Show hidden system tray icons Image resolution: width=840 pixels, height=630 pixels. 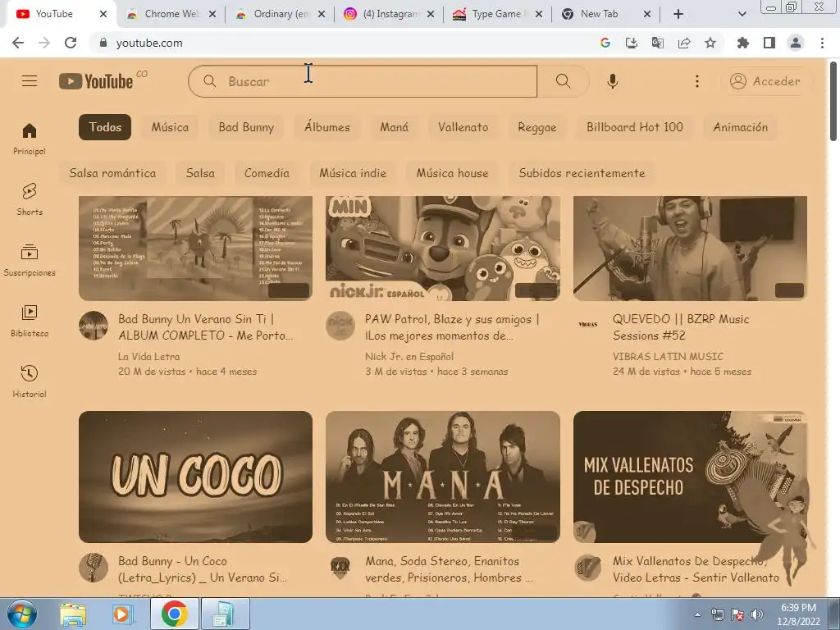tap(697, 614)
